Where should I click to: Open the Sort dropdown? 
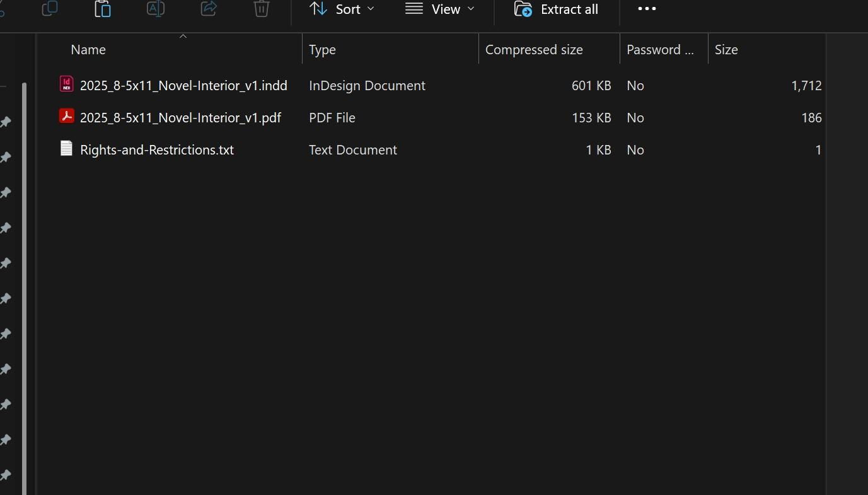[341, 9]
